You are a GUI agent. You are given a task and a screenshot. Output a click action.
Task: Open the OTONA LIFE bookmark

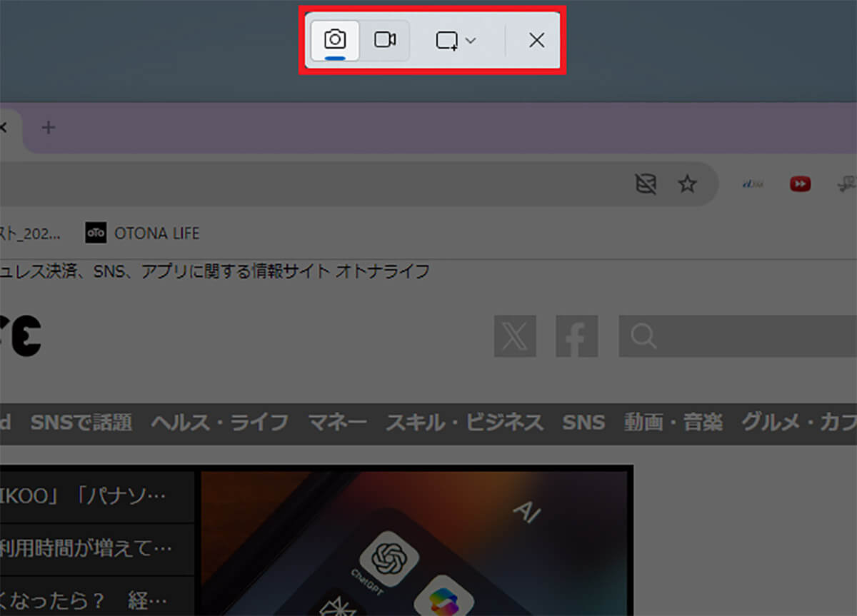[x=142, y=233]
